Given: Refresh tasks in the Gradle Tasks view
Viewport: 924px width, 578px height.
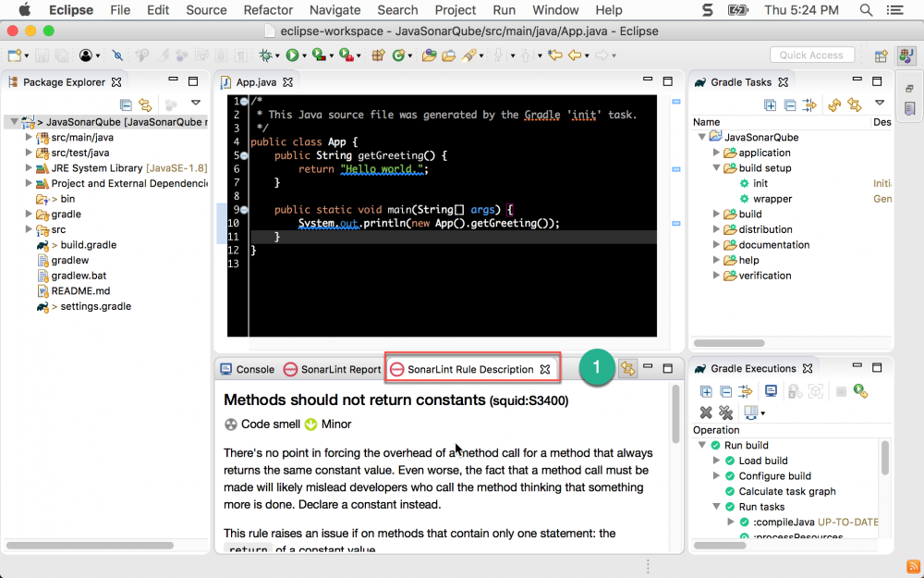Looking at the screenshot, I should pyautogui.click(x=834, y=105).
